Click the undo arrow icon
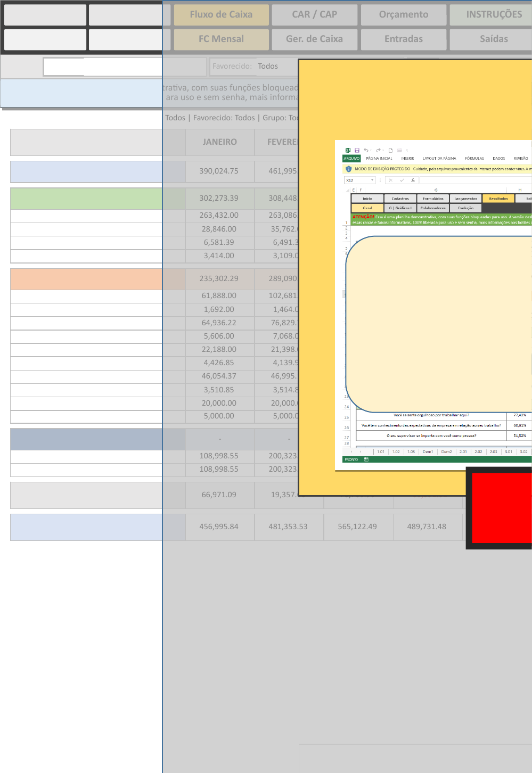Viewport: 532px width, 773px height. pos(366,151)
